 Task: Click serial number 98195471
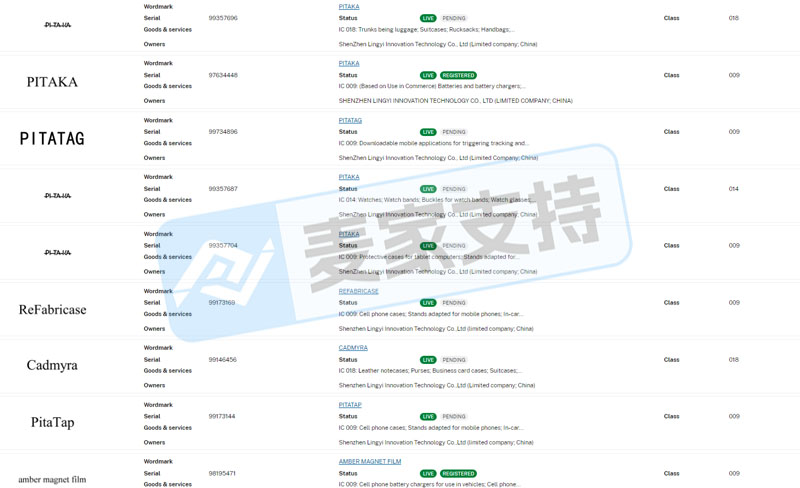point(222,474)
